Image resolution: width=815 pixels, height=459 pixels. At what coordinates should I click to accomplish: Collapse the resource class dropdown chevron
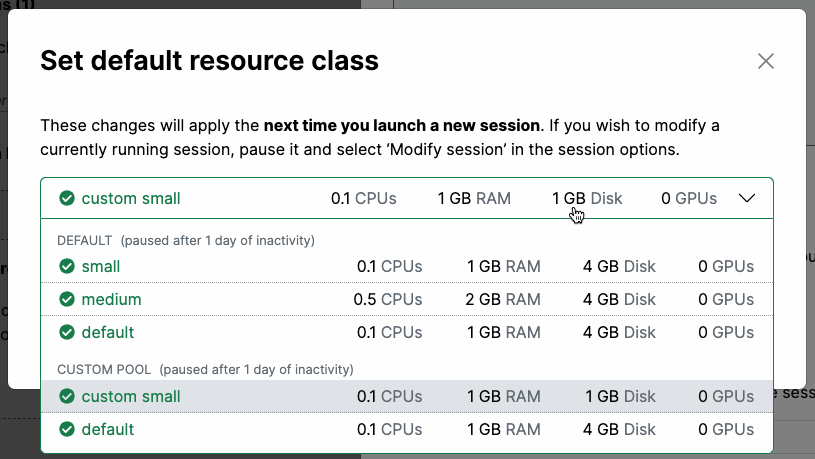[747, 198]
